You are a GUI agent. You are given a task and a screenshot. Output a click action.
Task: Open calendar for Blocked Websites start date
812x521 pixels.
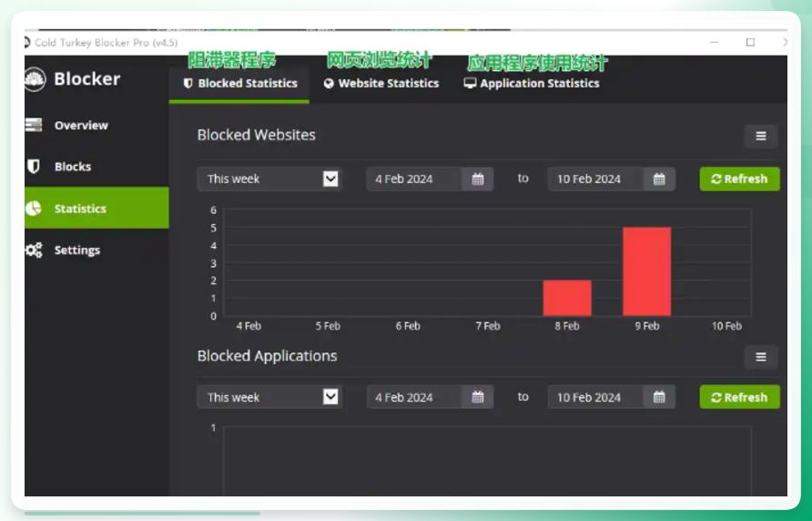tap(478, 179)
